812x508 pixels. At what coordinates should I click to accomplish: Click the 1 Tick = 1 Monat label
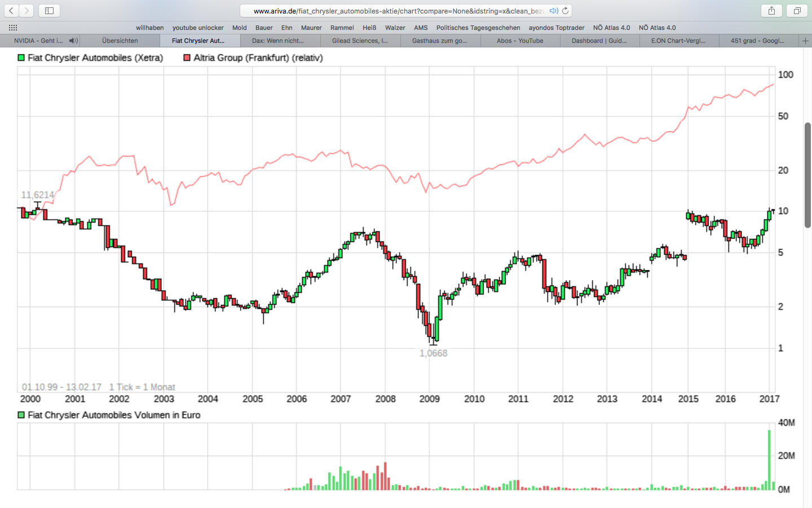pyautogui.click(x=142, y=387)
